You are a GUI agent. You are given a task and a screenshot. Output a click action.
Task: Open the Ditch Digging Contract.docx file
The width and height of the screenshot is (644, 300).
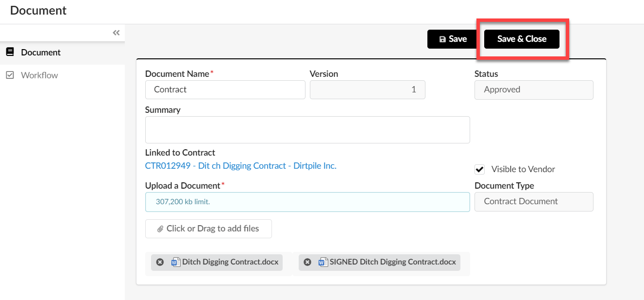point(230,262)
